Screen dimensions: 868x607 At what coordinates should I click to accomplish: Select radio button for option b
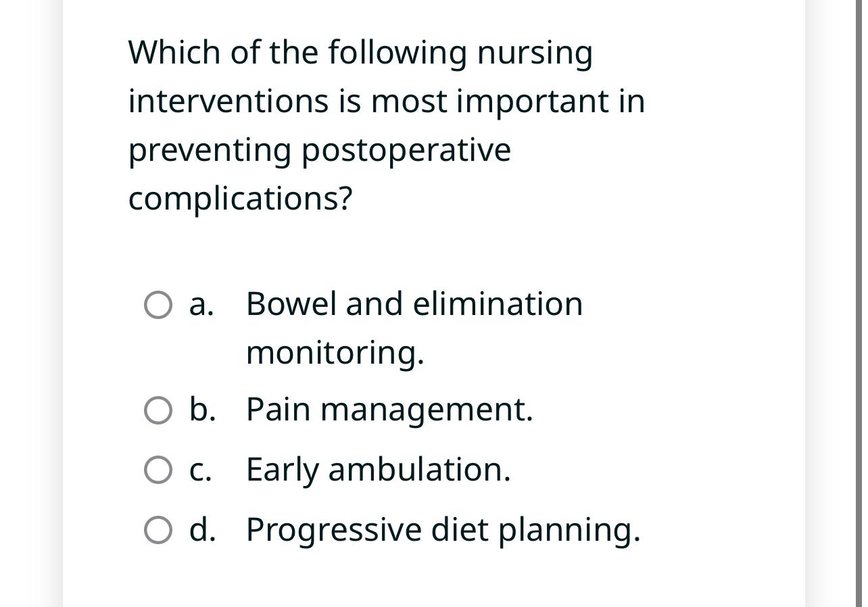[158, 410]
